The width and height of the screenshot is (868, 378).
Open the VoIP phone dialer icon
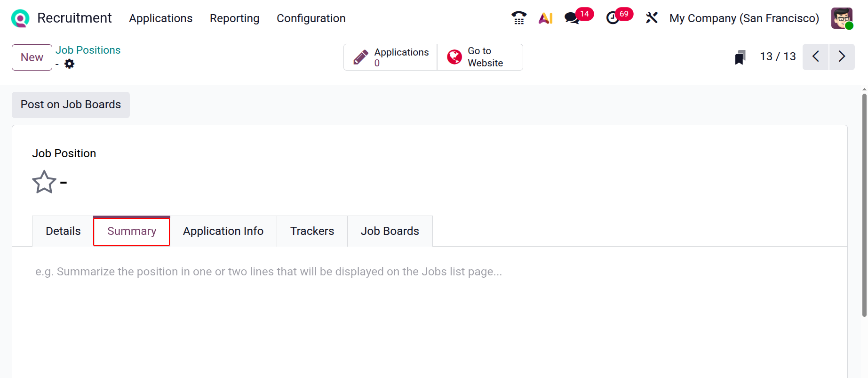point(518,18)
